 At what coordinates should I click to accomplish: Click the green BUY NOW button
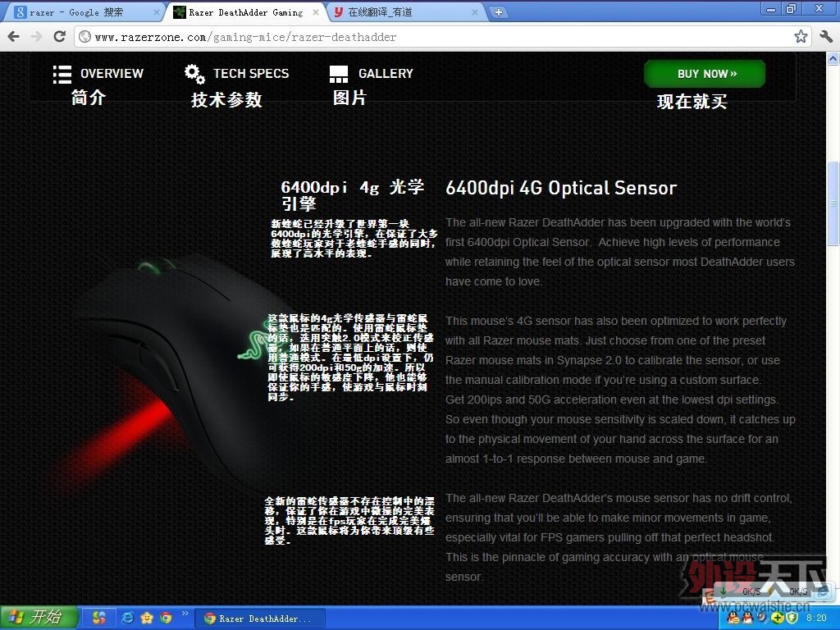[705, 73]
